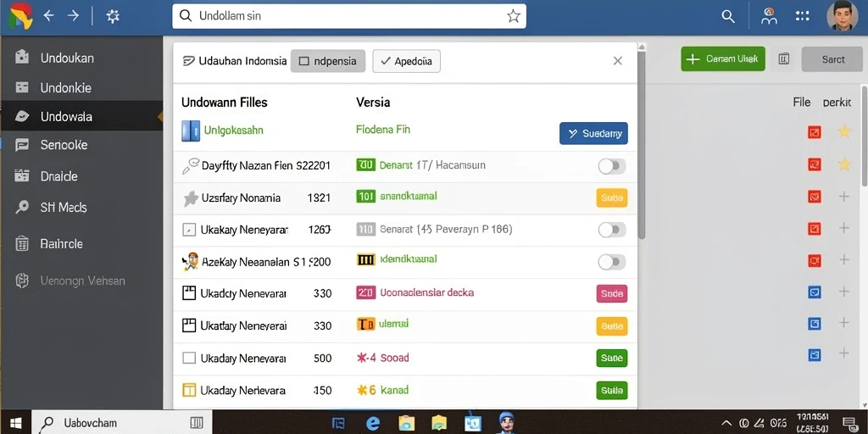The image size is (868, 434).
Task: Click the magnifier icon in the blue header
Action: 728,17
